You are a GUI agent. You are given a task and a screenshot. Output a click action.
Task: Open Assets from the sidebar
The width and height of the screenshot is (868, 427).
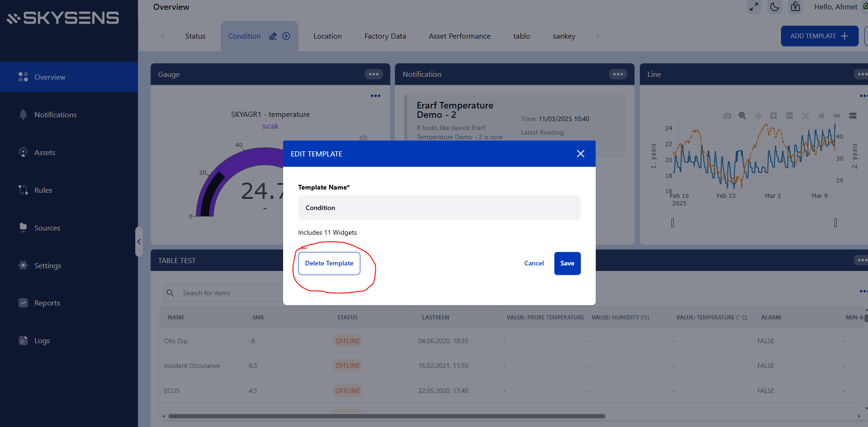click(45, 152)
